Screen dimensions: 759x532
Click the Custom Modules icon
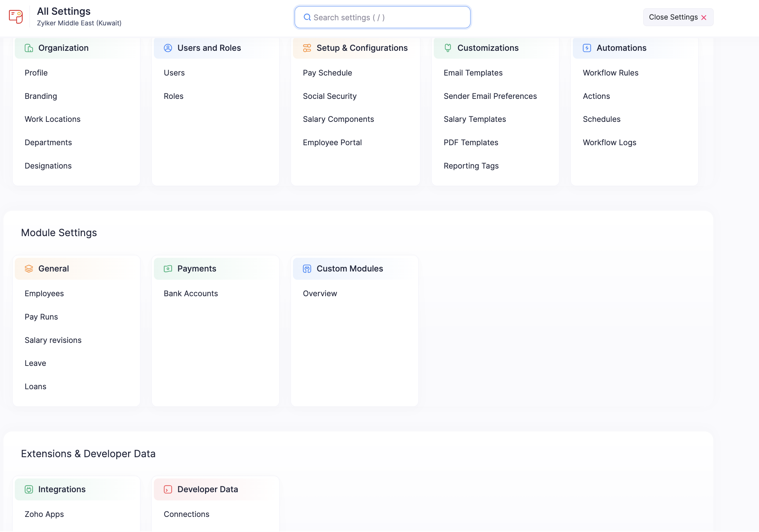coord(307,269)
